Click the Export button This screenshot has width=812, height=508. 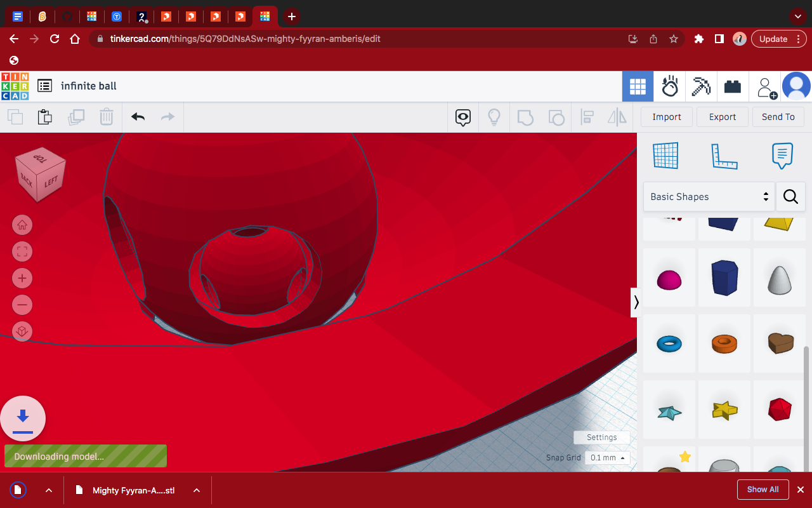pos(722,117)
